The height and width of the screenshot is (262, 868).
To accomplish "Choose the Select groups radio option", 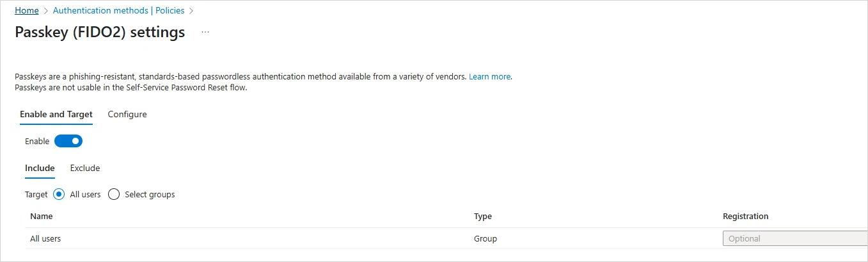I will click(114, 194).
